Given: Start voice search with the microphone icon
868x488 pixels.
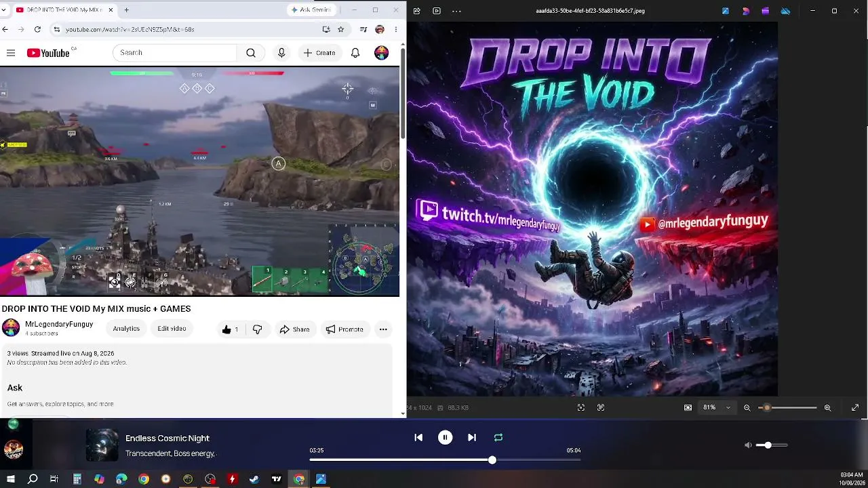Looking at the screenshot, I should click(281, 53).
